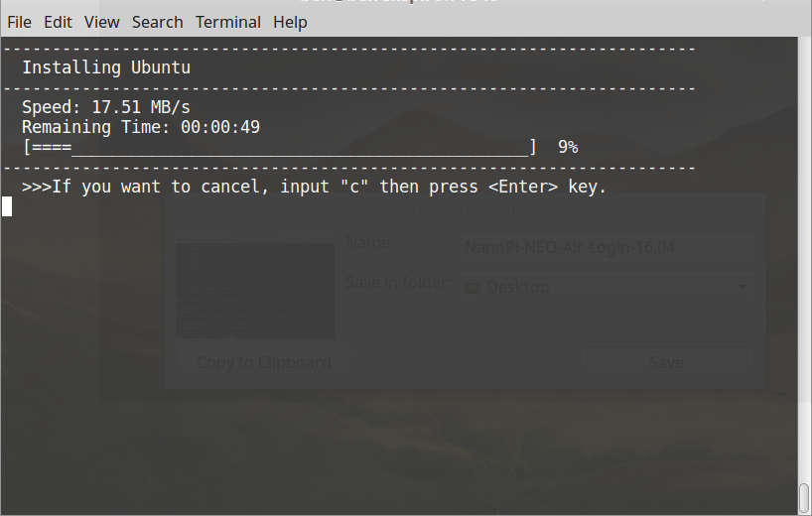Click the "Speed: 17.51 MB/s" line
The width and height of the screenshot is (812, 516).
coord(106,107)
